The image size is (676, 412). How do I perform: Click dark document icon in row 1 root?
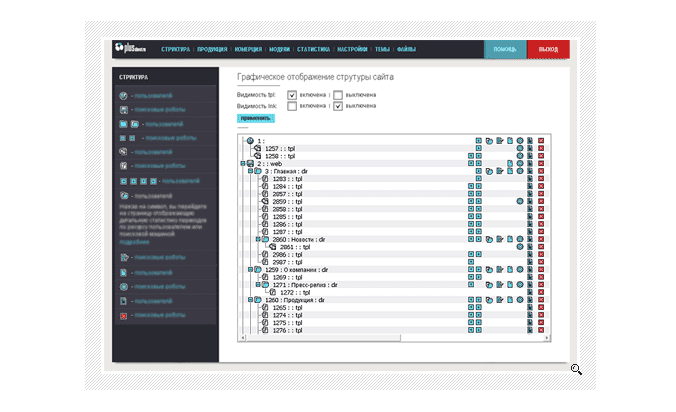pyautogui.click(x=530, y=141)
